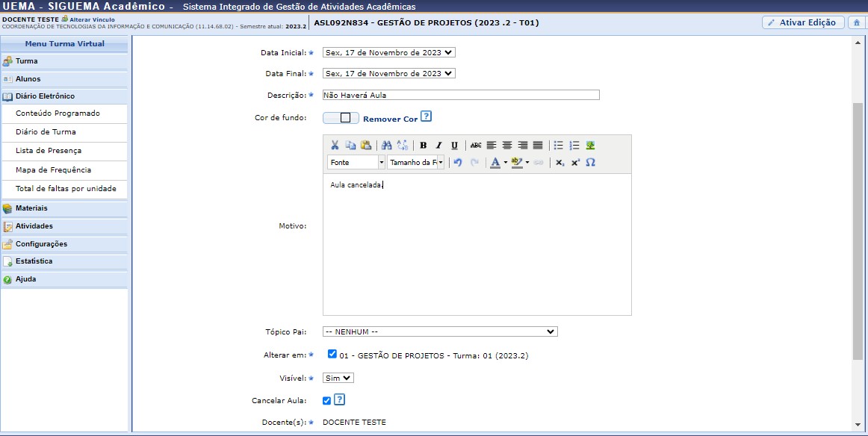Toggle bold formatting in the editor
This screenshot has height=436, width=868.
click(423, 146)
